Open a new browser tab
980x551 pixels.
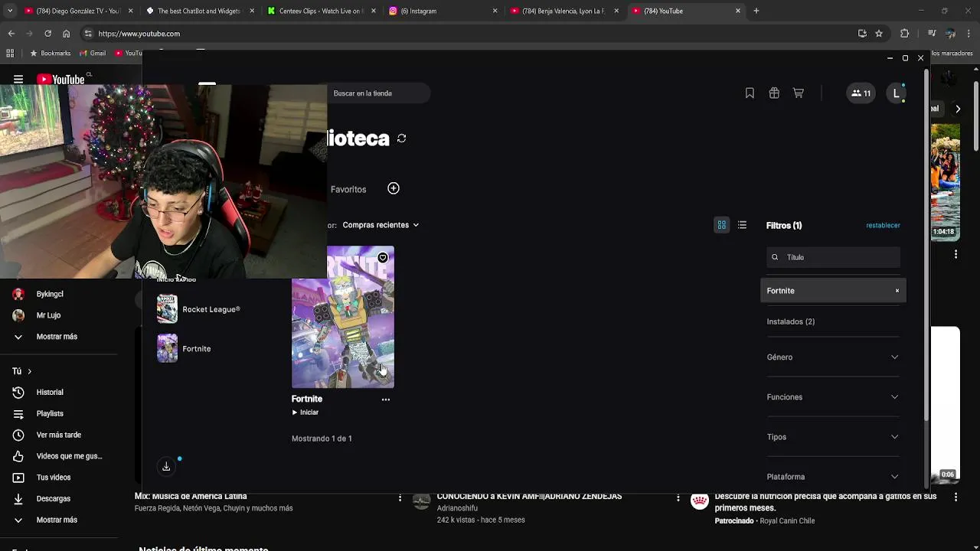click(756, 11)
